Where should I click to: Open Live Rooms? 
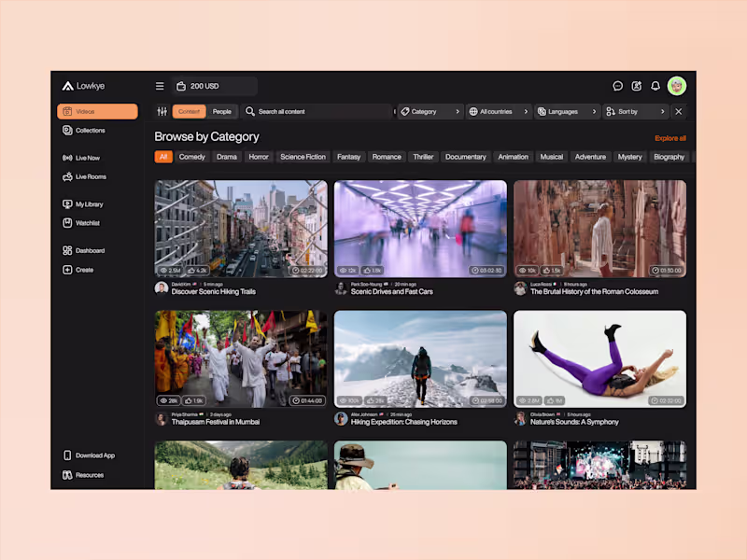pyautogui.click(x=84, y=176)
